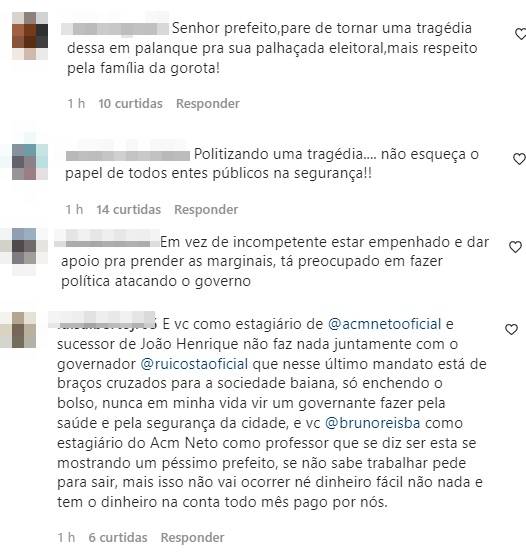Open second commenter's profile picture
The image size is (526, 552).
(x=30, y=162)
